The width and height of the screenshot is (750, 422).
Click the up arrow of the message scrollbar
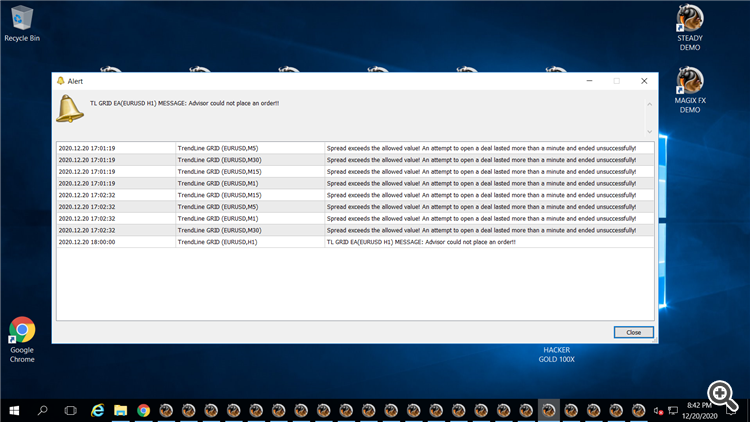pyautogui.click(x=650, y=104)
